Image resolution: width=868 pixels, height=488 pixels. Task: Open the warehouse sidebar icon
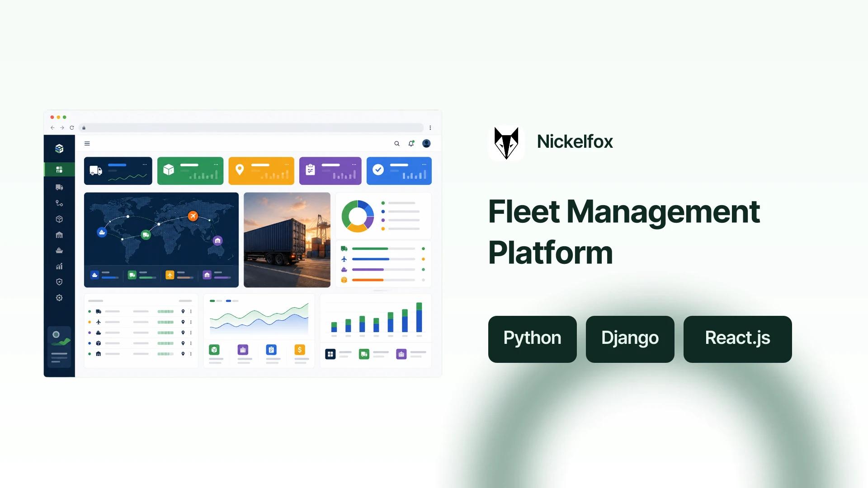click(x=59, y=235)
